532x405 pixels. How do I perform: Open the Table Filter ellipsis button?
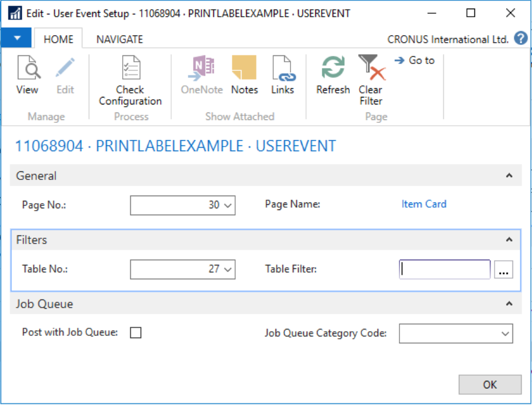tap(504, 269)
